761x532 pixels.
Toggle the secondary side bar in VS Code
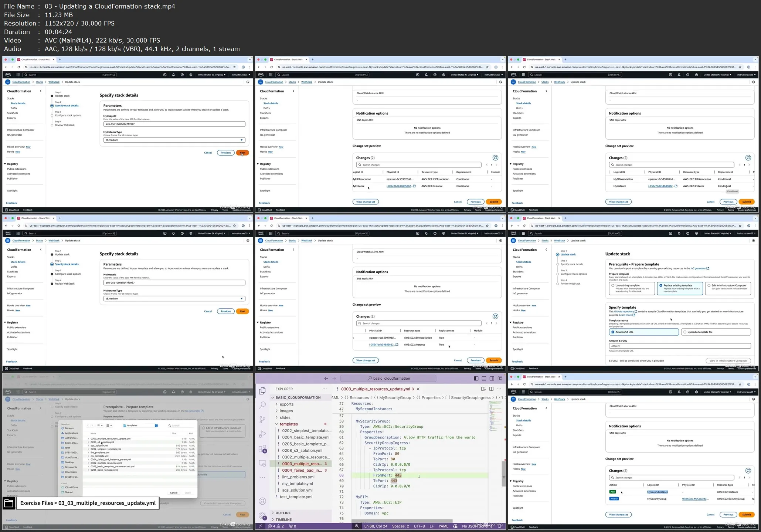pyautogui.click(x=492, y=378)
